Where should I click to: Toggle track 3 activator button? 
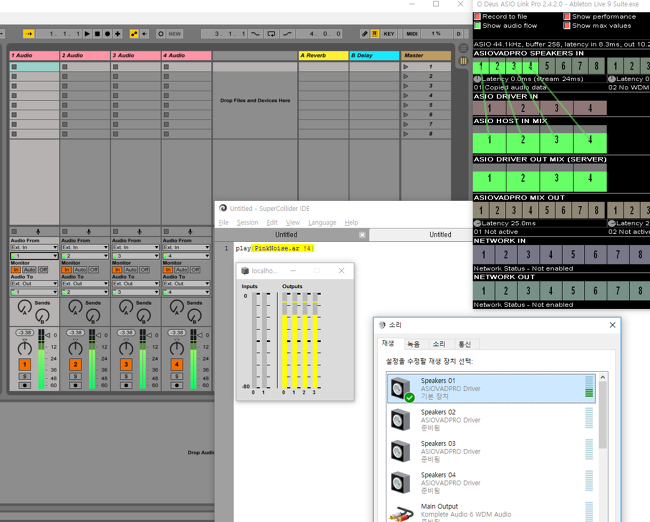pos(126,364)
